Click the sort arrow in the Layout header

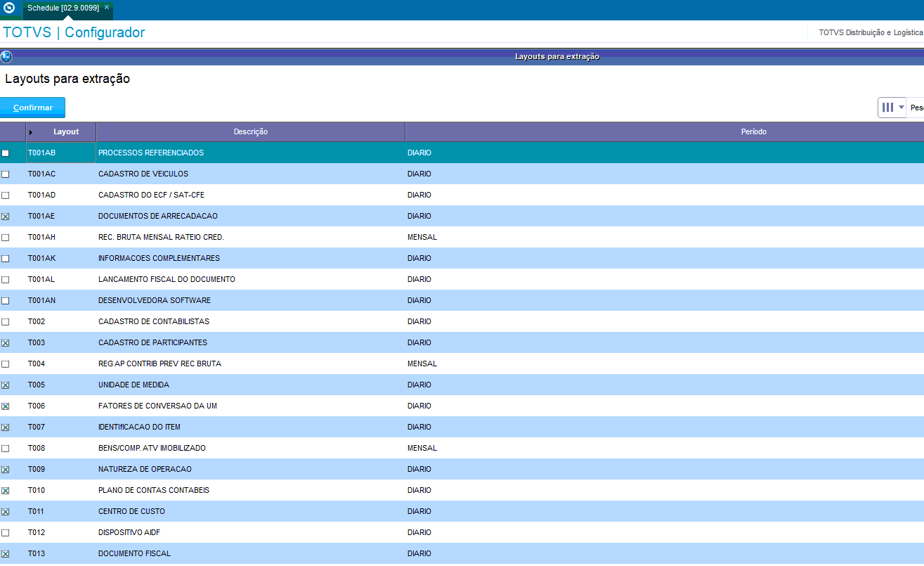pyautogui.click(x=31, y=132)
